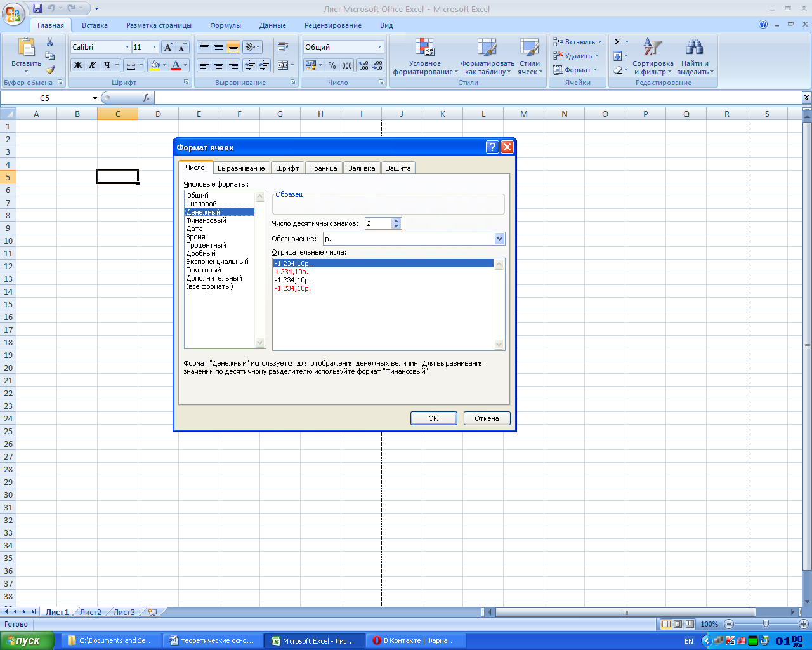Open Найти и выделить binoculars menu
This screenshot has width=812, height=650.
tap(695, 56)
